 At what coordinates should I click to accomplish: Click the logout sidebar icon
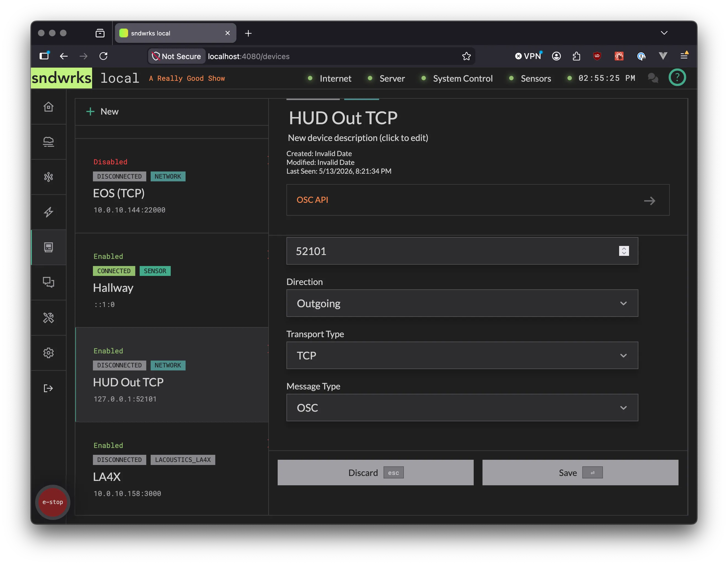[49, 388]
